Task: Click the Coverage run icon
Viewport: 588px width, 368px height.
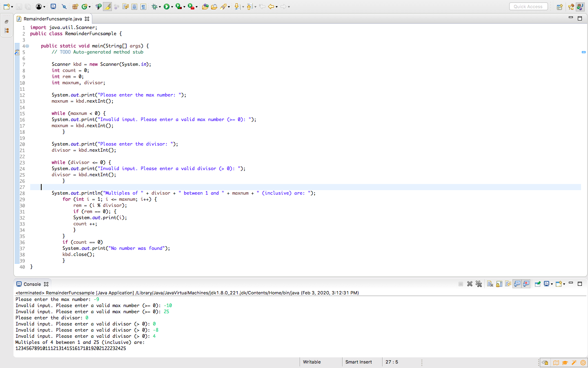Action: pos(178,7)
